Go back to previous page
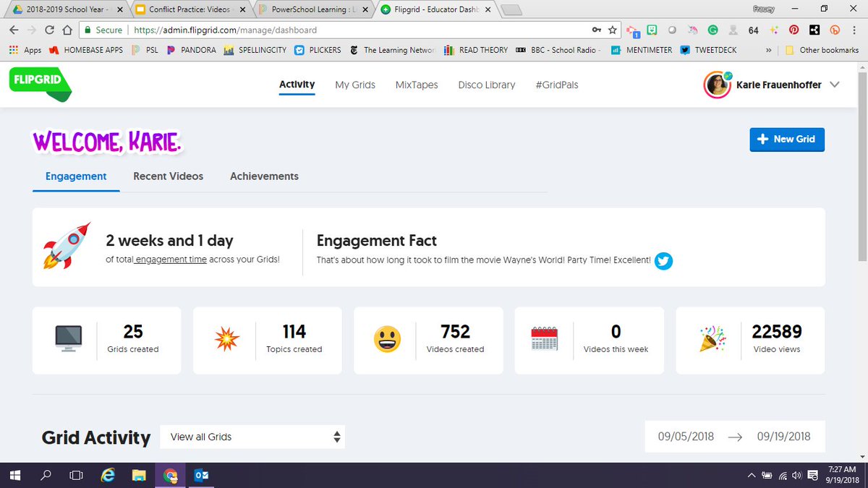 click(13, 30)
